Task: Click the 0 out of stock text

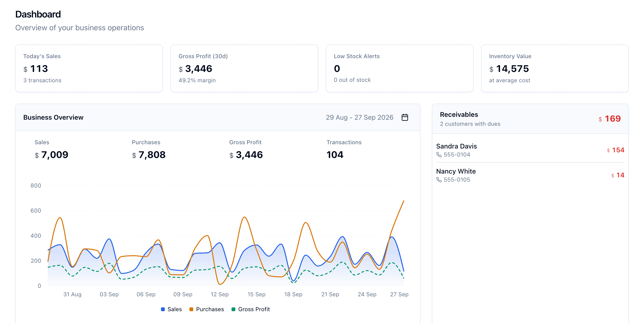Action: pyautogui.click(x=352, y=80)
